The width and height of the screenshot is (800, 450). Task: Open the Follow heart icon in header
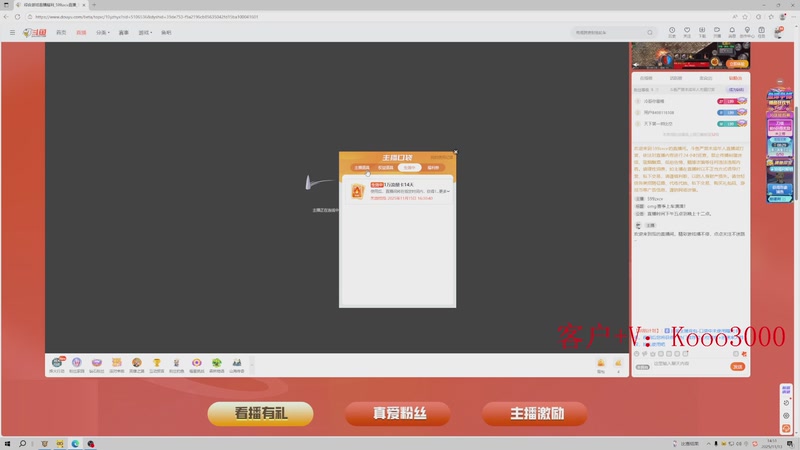click(x=687, y=31)
